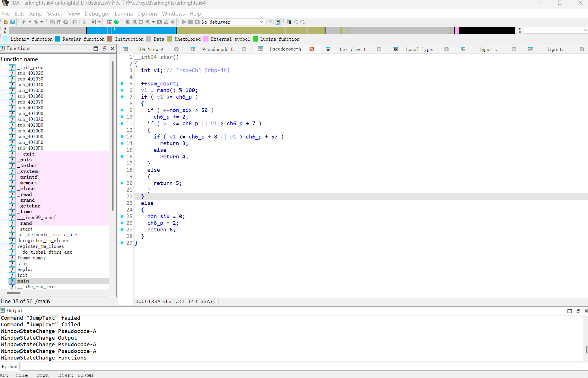Navigate back with the left navigation arrow icon
588x378 pixels.
point(24,22)
